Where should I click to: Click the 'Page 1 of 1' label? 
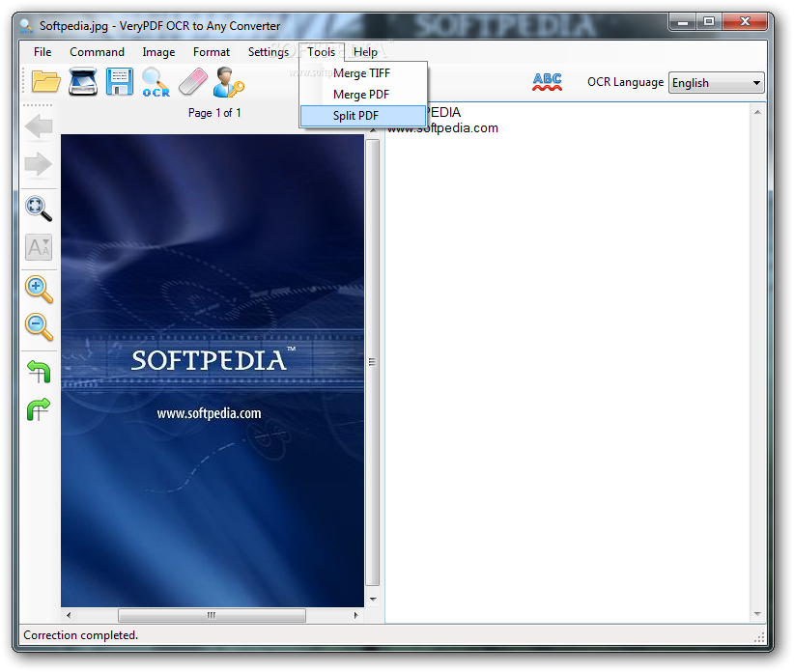[214, 113]
